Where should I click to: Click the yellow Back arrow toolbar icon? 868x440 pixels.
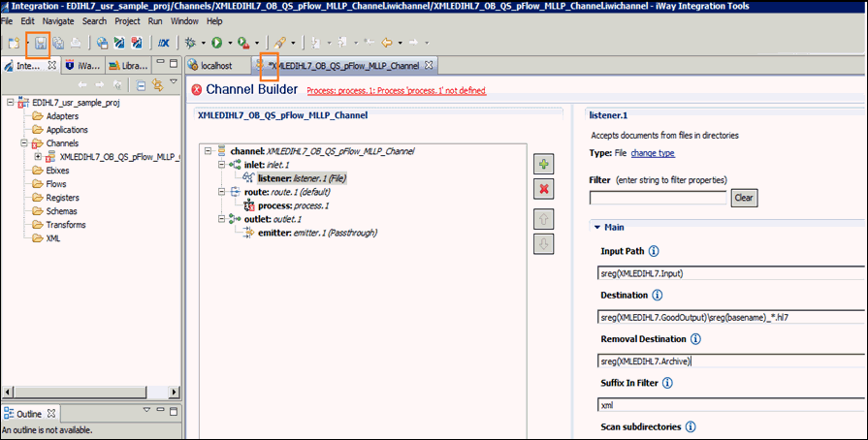tap(387, 43)
